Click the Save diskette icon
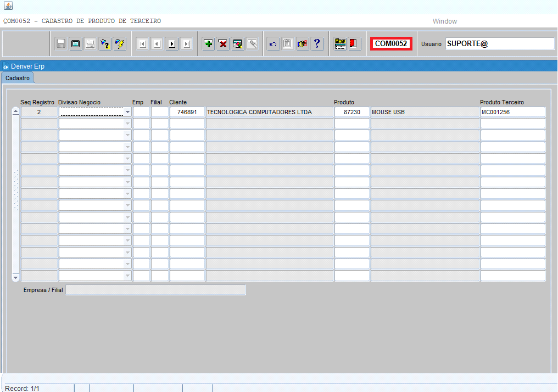Screen dimensions: 558x392 [61, 44]
